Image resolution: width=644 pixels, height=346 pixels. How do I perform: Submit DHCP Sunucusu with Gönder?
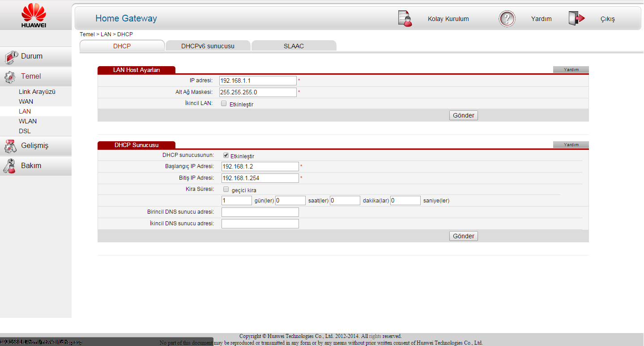[x=464, y=236]
